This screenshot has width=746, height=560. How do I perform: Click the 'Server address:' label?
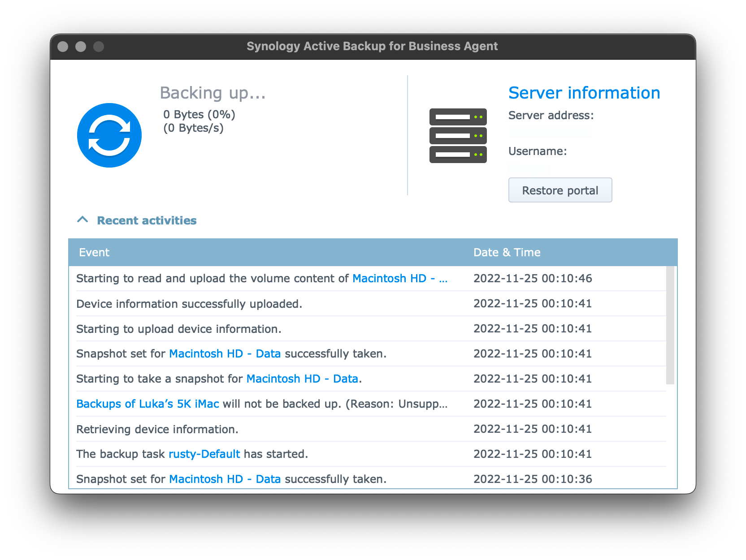[551, 115]
